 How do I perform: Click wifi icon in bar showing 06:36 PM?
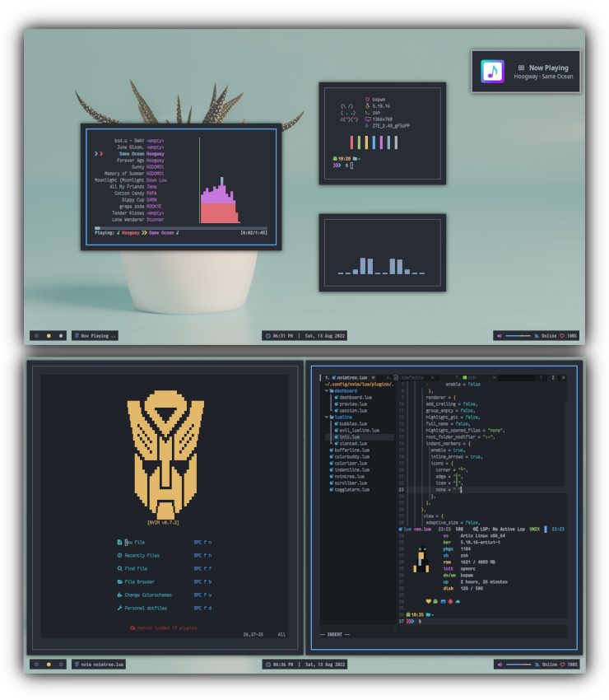point(537,665)
